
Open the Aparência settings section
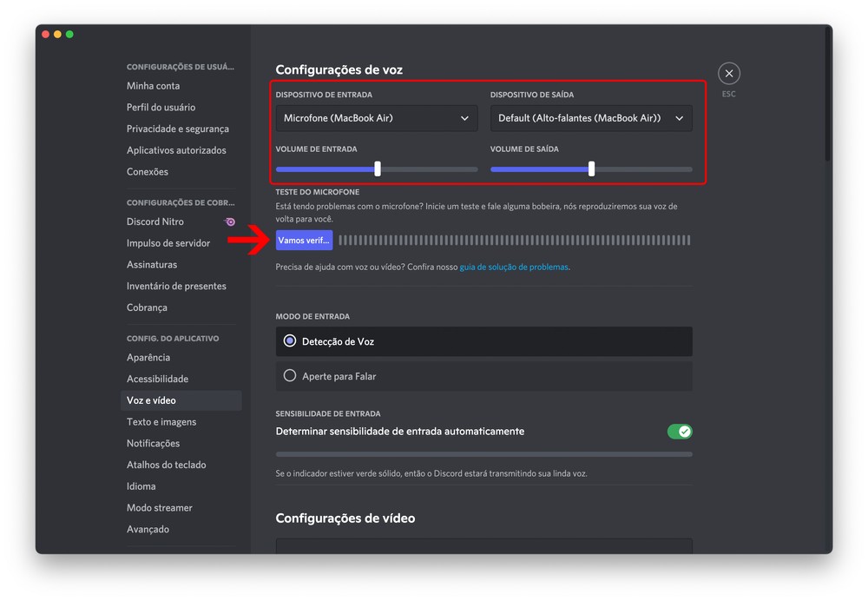pyautogui.click(x=148, y=358)
